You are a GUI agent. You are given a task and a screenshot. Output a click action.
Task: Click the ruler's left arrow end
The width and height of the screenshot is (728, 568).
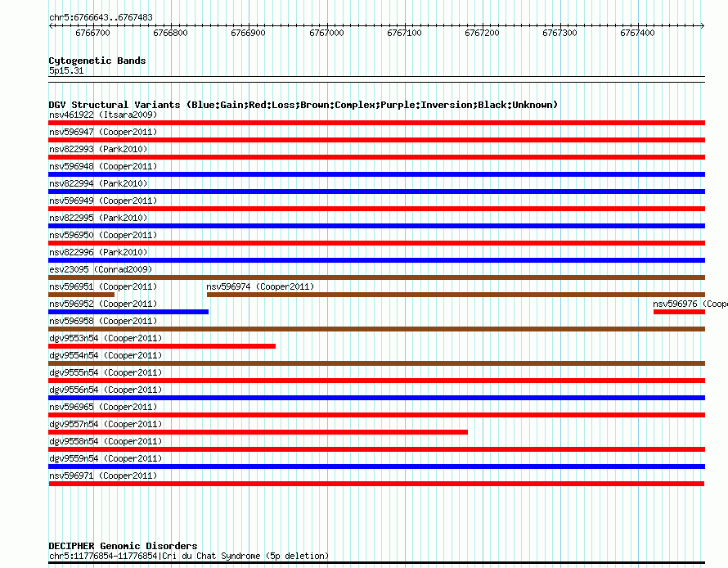click(x=51, y=26)
